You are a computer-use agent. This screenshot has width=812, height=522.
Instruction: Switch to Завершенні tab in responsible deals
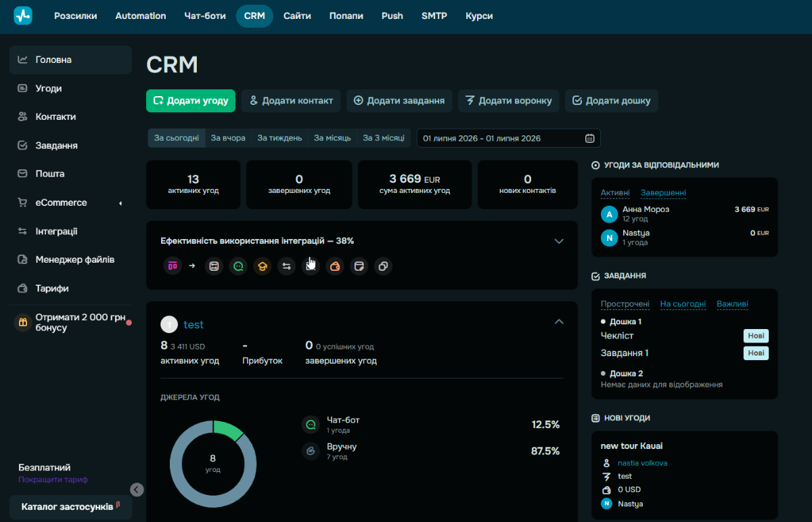[x=663, y=193]
